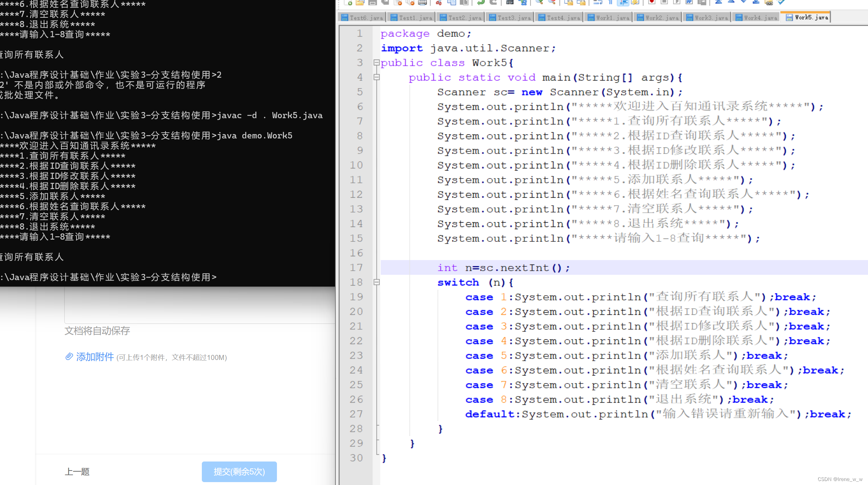Click the Save macro icon
The width and height of the screenshot is (868, 485).
pos(702,2)
